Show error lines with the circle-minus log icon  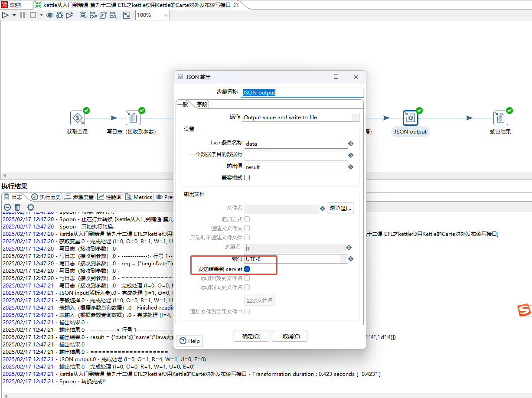pyautogui.click(x=7, y=208)
